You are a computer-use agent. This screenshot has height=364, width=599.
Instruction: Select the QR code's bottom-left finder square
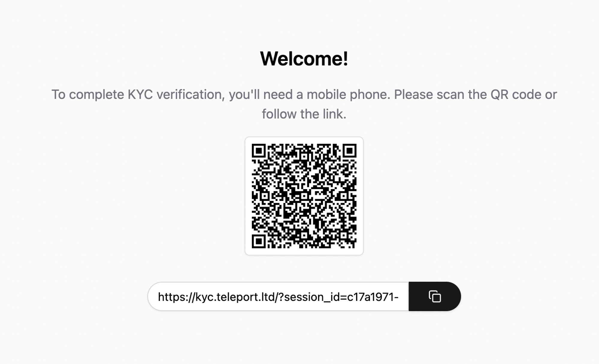259,241
